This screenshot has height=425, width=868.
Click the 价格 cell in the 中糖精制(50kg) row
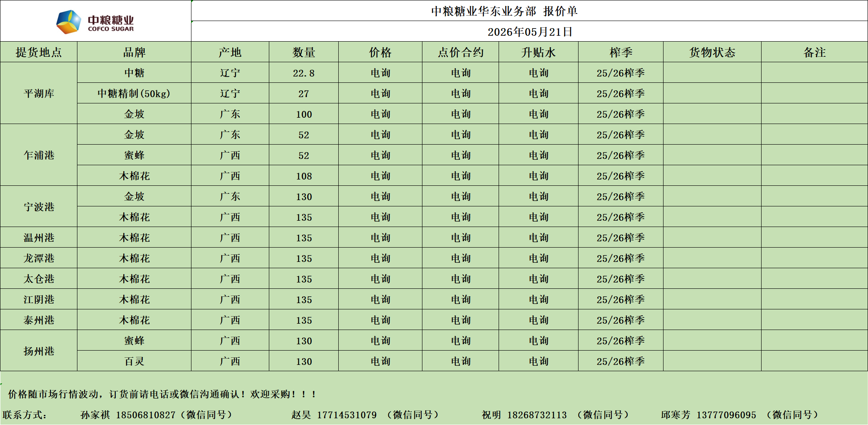point(380,93)
